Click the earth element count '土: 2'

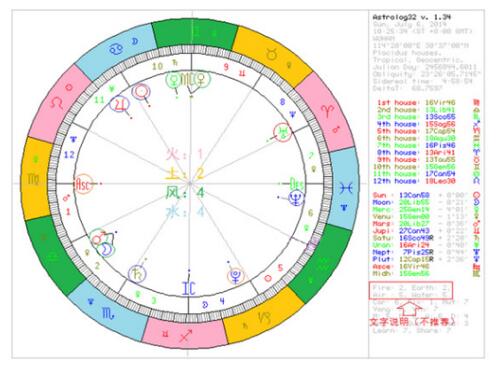184,174
